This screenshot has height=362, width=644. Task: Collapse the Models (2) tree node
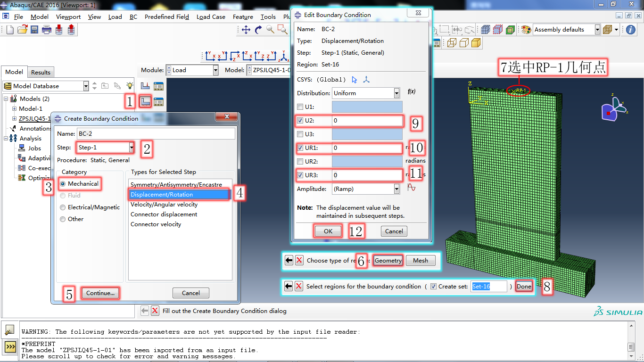coord(6,99)
